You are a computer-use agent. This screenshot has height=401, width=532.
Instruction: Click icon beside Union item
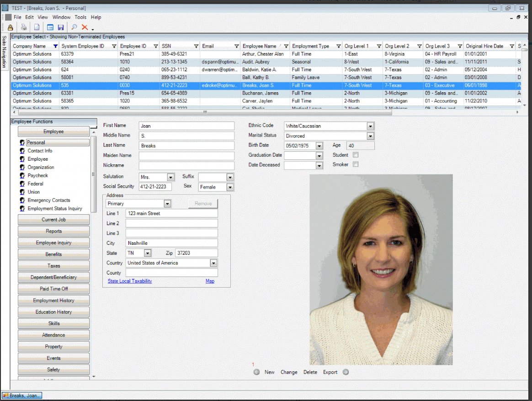[x=22, y=192]
